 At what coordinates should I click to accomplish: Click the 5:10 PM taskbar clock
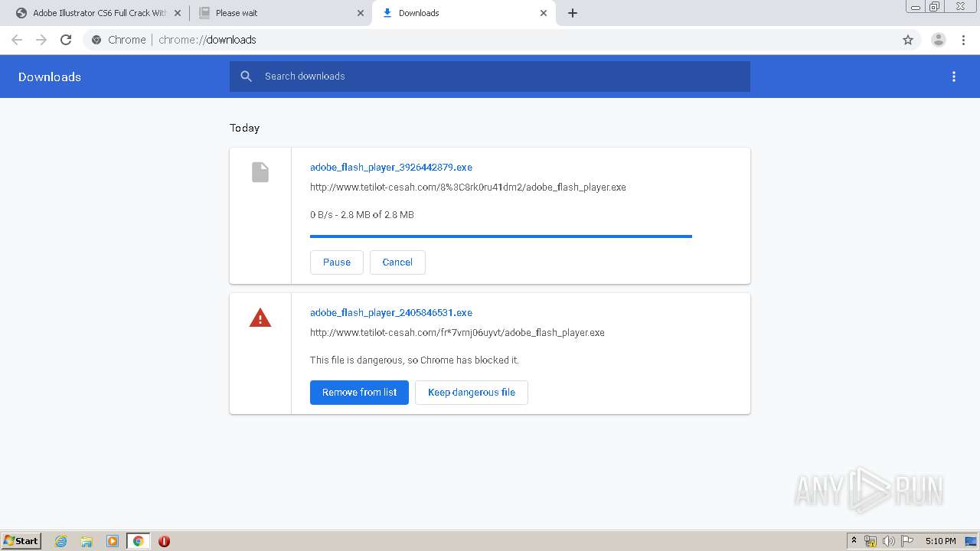click(x=940, y=541)
